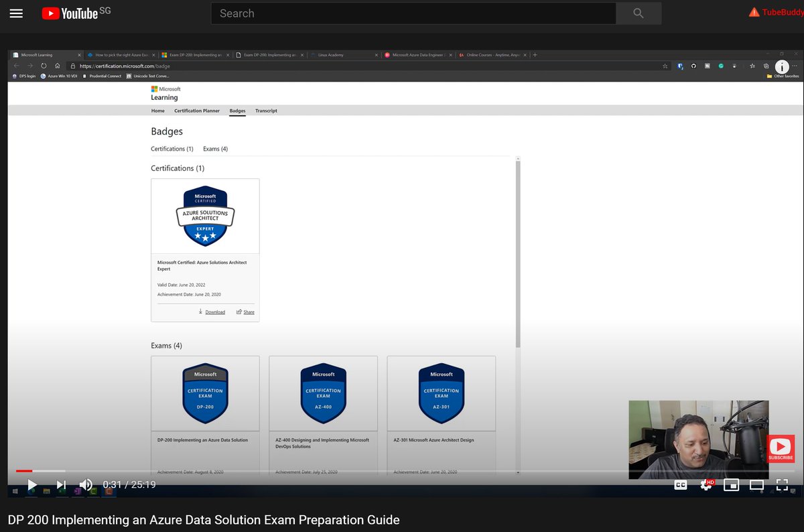Seek using the red progress bar
This screenshot has width=804, height=532.
(24, 471)
